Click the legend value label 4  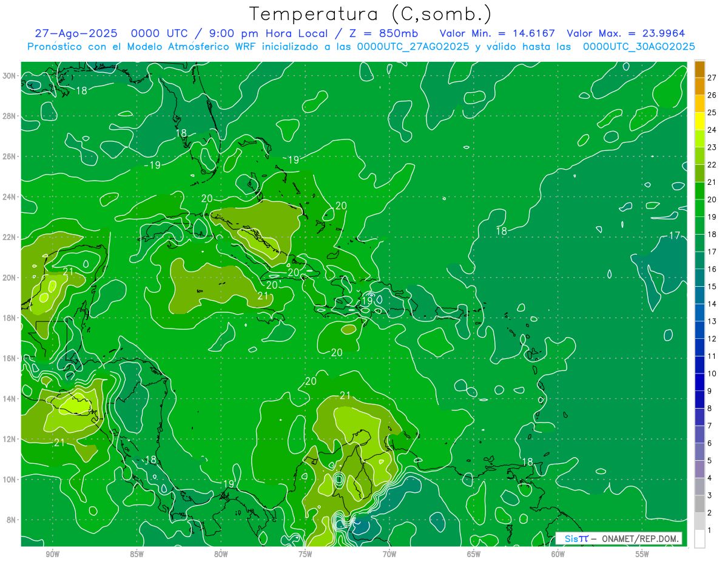coord(710,478)
